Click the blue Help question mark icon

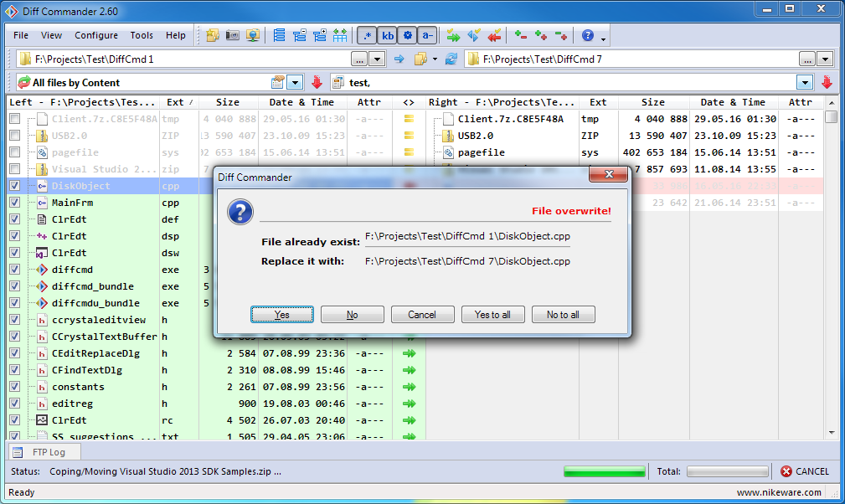pos(588,35)
